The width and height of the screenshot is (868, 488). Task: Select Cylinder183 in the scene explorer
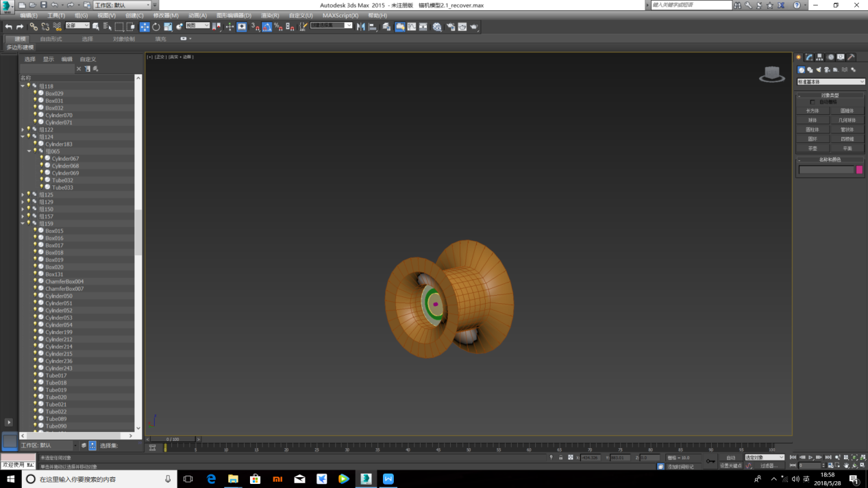coord(58,144)
